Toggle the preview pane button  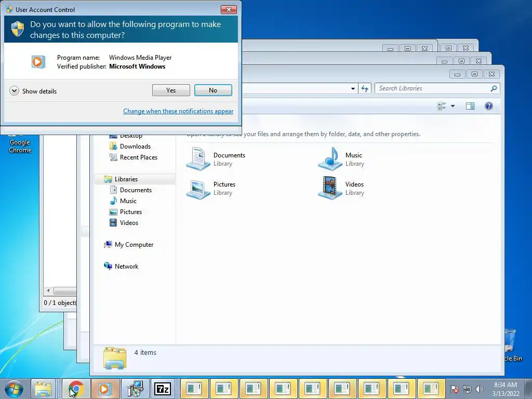(x=470, y=106)
